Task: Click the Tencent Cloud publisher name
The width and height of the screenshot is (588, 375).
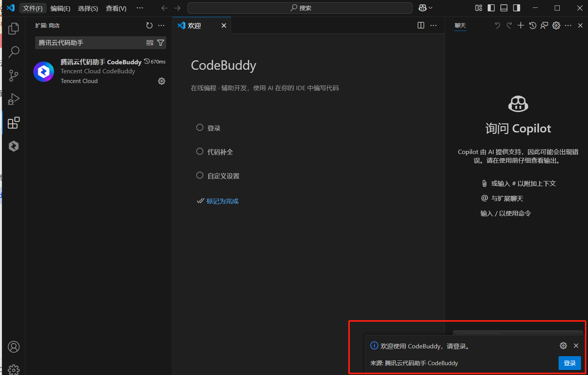Action: (79, 81)
